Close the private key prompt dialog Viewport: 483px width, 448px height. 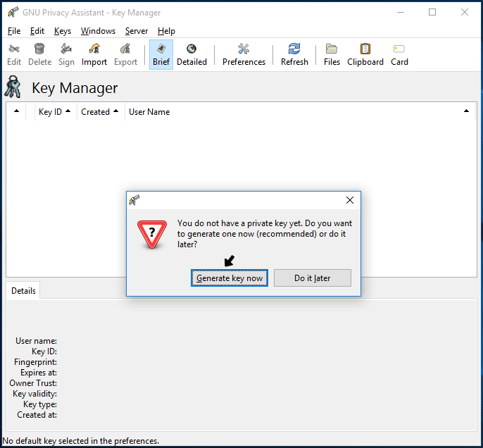[350, 200]
